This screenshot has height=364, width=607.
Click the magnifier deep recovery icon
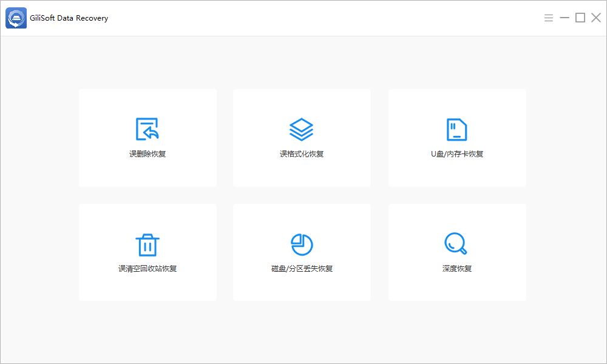coord(456,243)
